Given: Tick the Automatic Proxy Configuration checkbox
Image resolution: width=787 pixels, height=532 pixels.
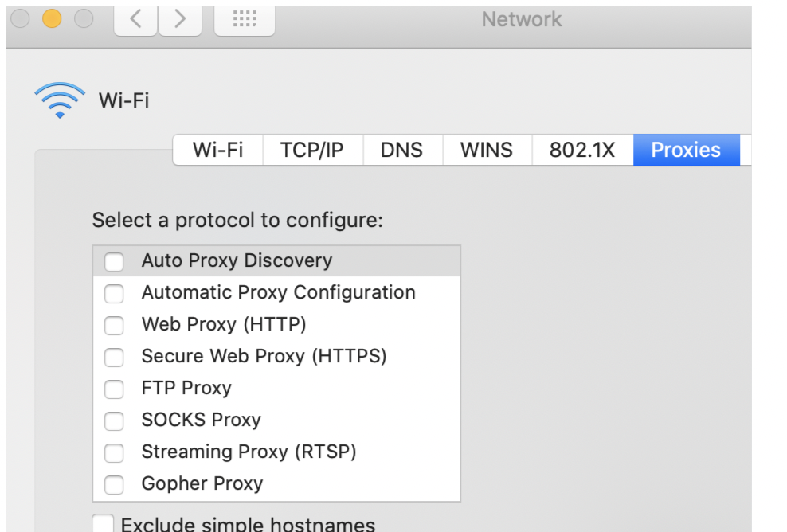Looking at the screenshot, I should (x=115, y=293).
